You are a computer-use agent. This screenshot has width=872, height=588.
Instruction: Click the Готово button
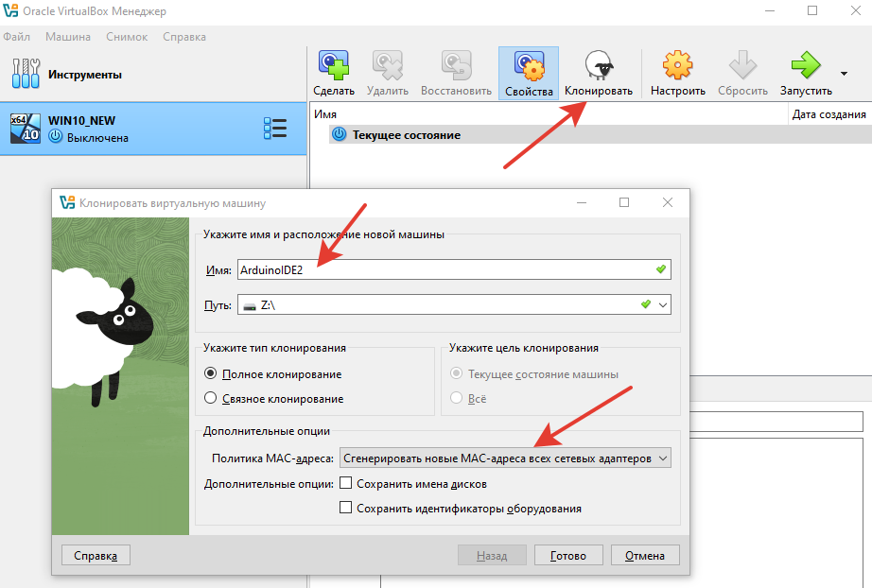point(568,555)
